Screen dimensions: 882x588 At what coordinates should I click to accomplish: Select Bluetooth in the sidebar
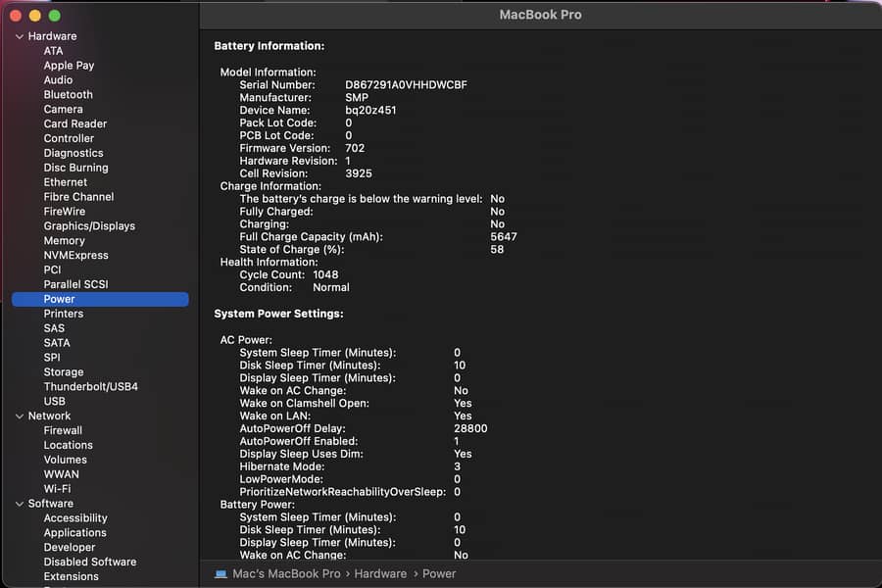pos(68,95)
